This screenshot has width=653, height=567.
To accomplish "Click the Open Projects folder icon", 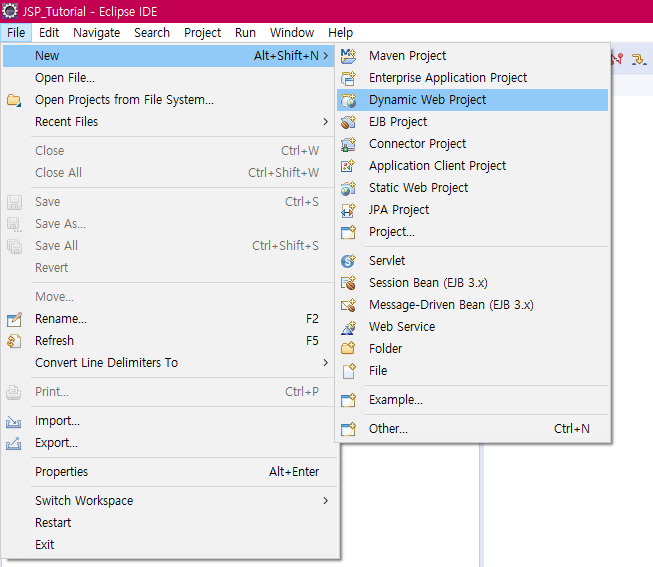I will (x=14, y=100).
